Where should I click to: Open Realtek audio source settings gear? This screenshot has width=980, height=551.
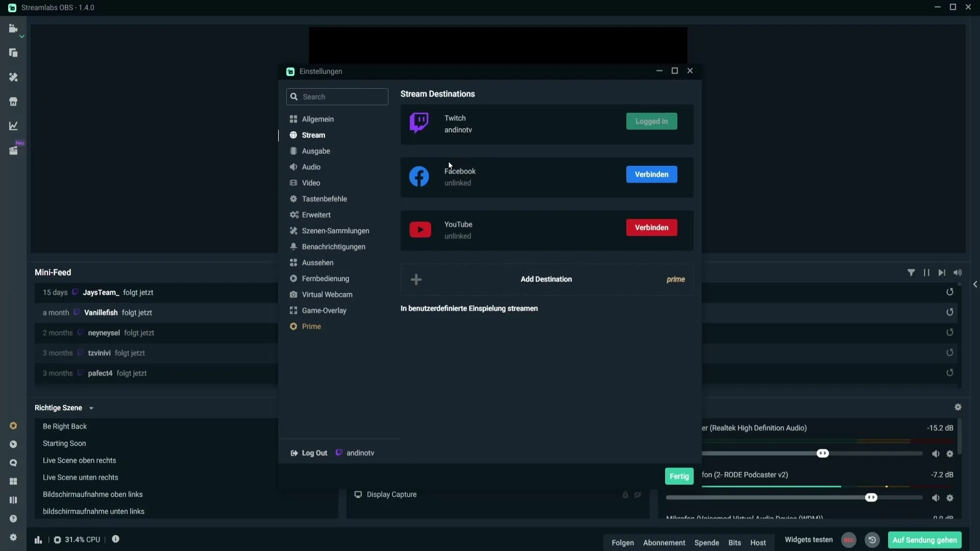coord(950,454)
